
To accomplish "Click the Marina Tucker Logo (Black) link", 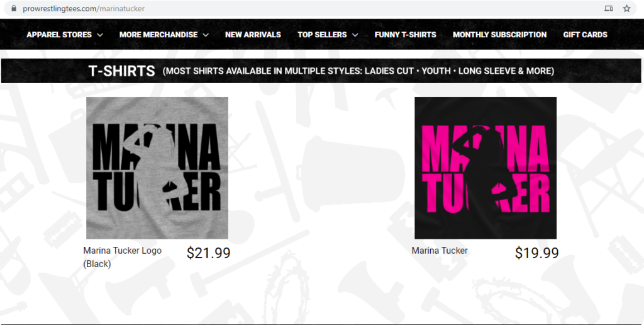I will point(123,257).
